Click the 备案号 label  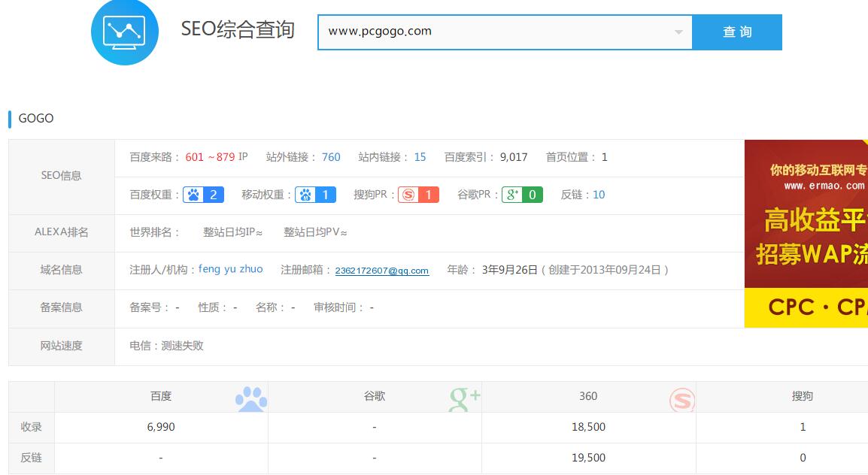click(149, 307)
